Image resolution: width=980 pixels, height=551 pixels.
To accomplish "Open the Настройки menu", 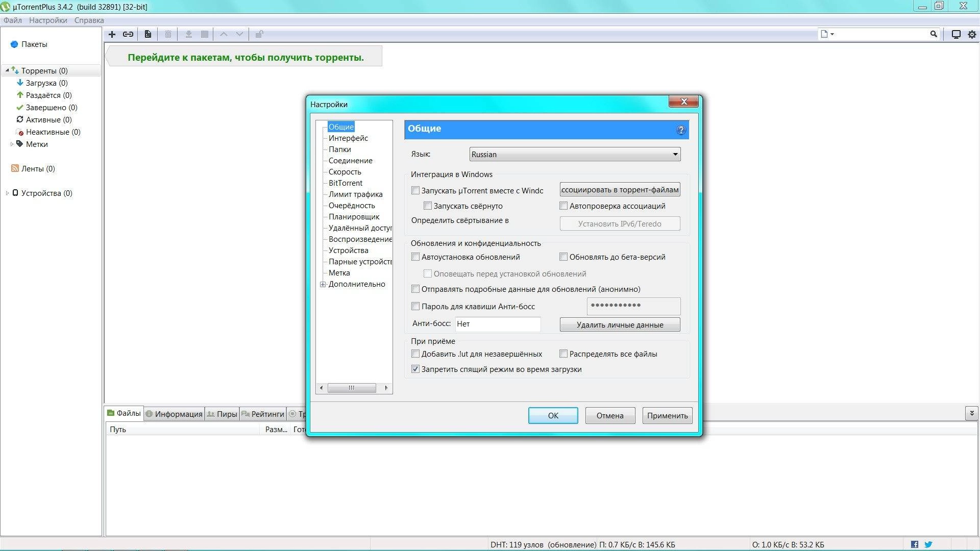I will 48,20.
